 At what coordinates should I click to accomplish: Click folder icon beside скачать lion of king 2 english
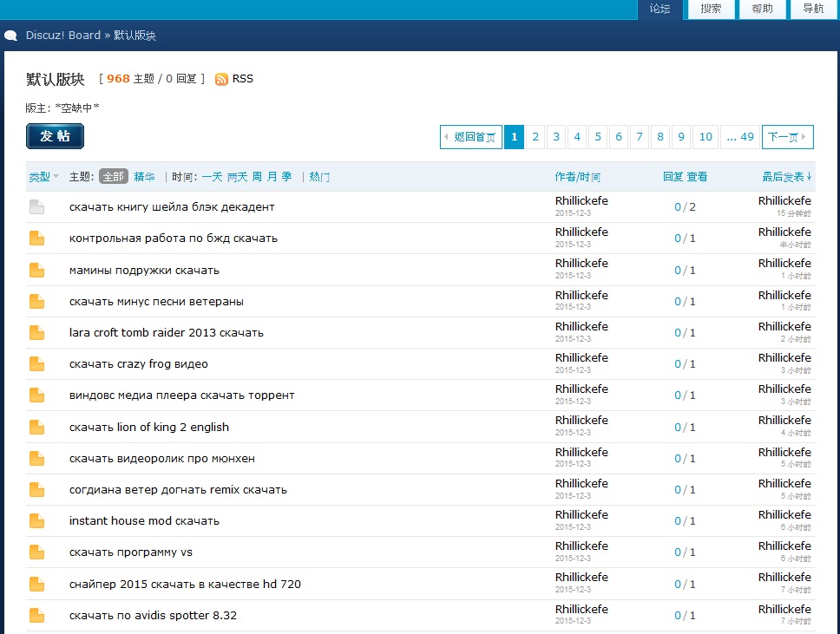tap(37, 427)
